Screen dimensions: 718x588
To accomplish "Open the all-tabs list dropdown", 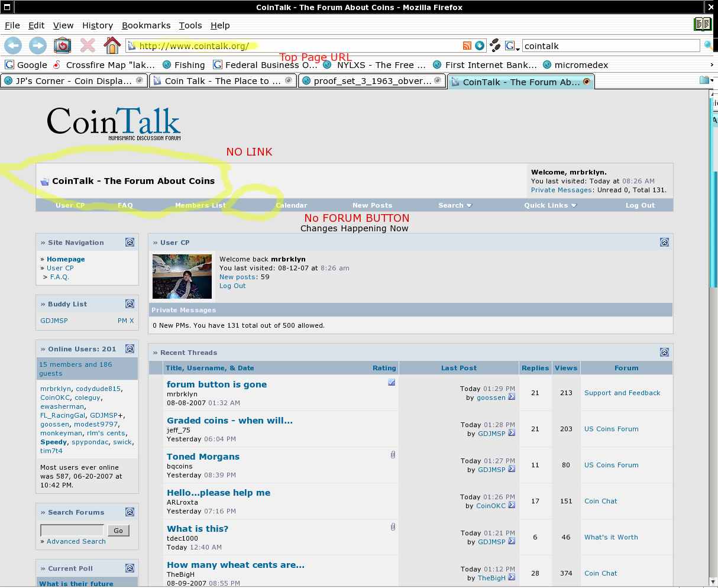I will [x=706, y=80].
